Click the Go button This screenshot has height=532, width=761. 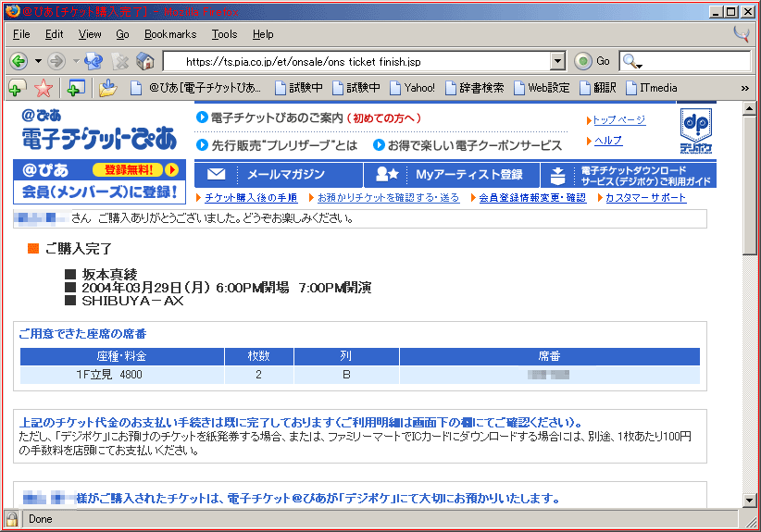(x=593, y=62)
